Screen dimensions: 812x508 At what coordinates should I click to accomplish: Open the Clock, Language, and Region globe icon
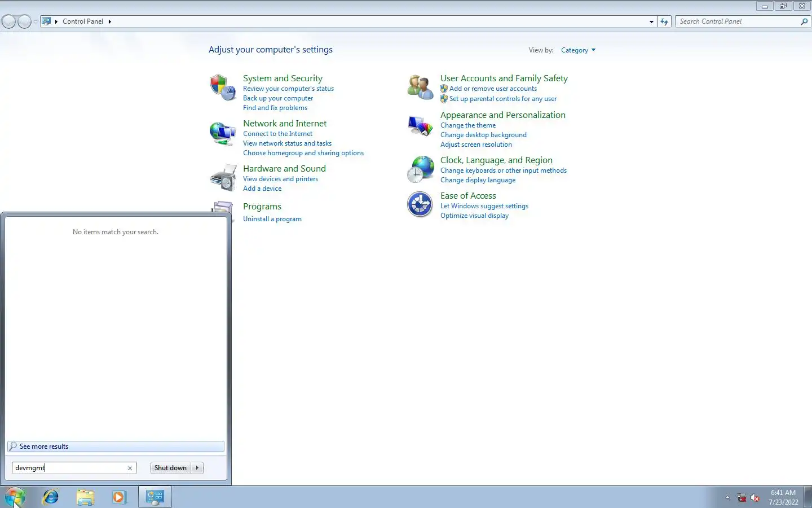pos(420,169)
